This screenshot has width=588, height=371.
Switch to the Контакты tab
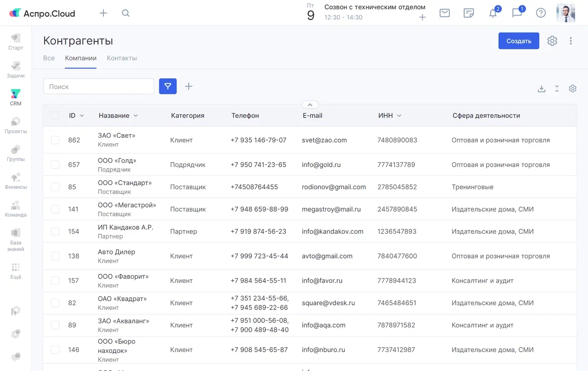pyautogui.click(x=122, y=58)
